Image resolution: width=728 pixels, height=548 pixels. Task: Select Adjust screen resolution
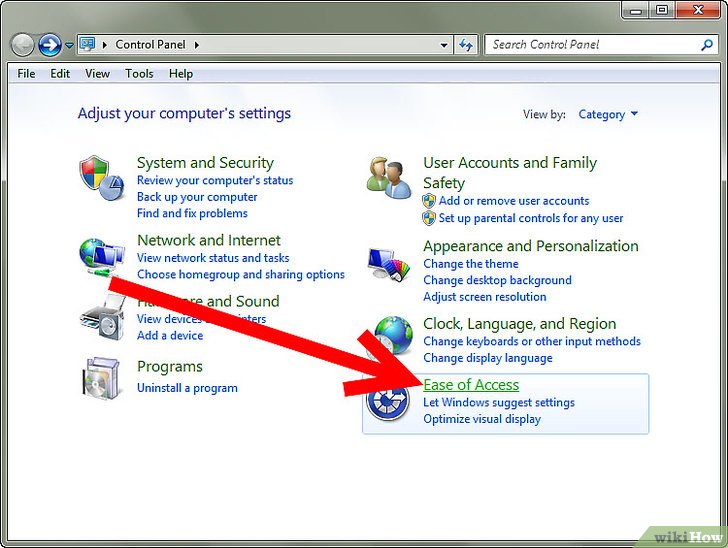click(485, 297)
